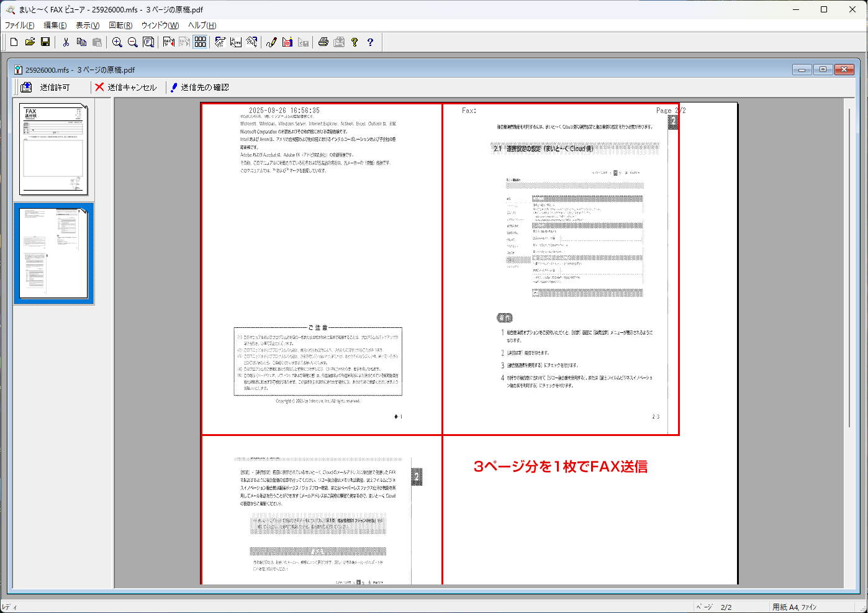Open an existing fax file
The height and width of the screenshot is (613, 868).
[30, 42]
